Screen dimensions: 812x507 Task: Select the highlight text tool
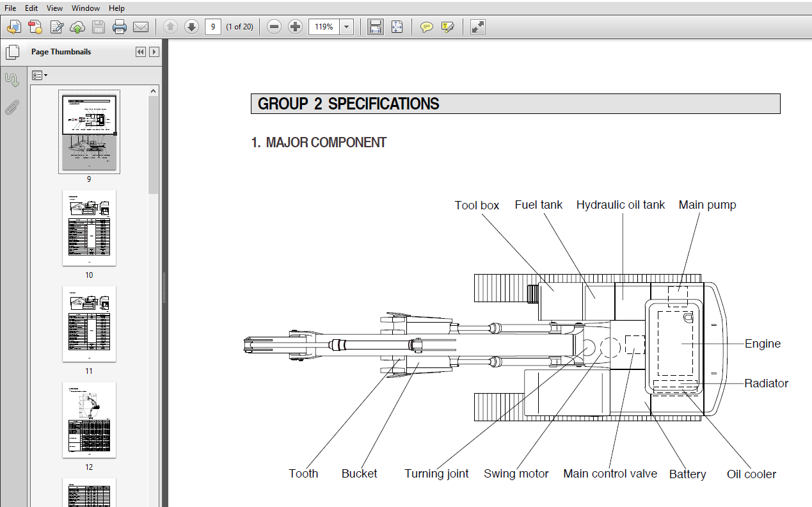point(448,27)
